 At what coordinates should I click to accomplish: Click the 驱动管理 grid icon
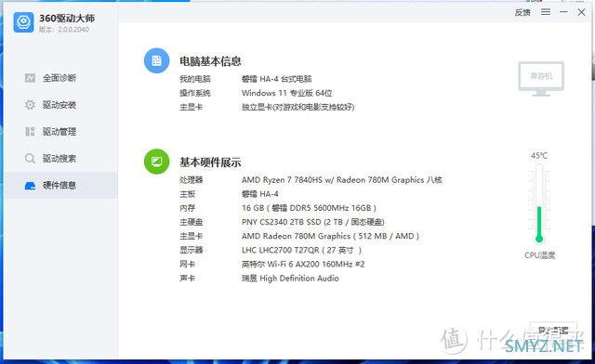point(30,132)
